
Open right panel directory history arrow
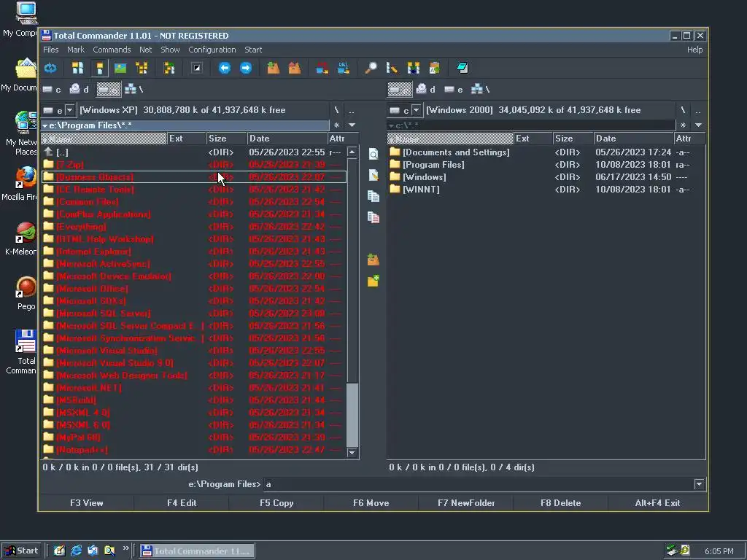pos(698,125)
